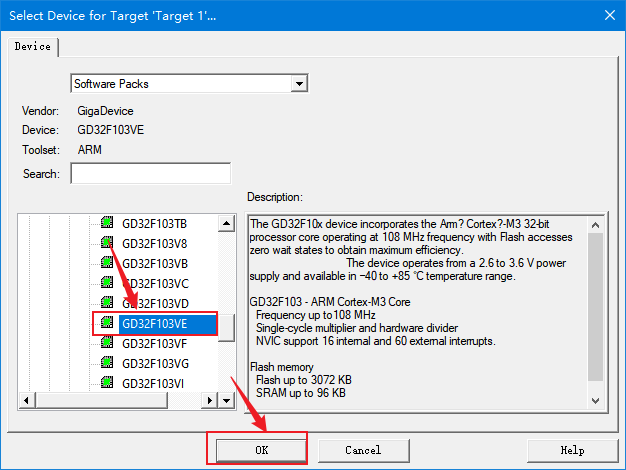Viewport: 626px width, 470px height.
Task: Click 'Flash up to 3072 KB' text
Action: 304,380
